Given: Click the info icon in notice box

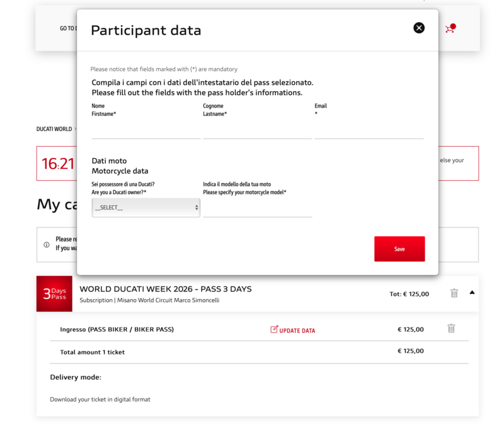Looking at the screenshot, I should click(x=47, y=244).
